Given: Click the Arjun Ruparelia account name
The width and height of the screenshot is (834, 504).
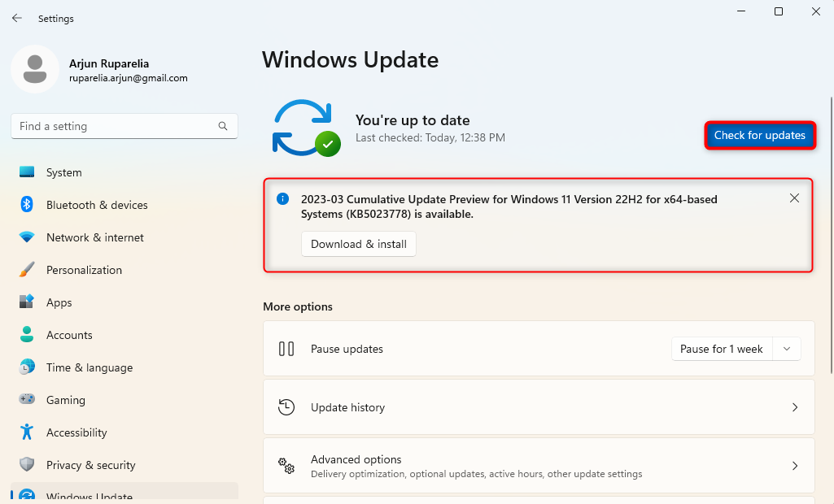Looking at the screenshot, I should [109, 63].
